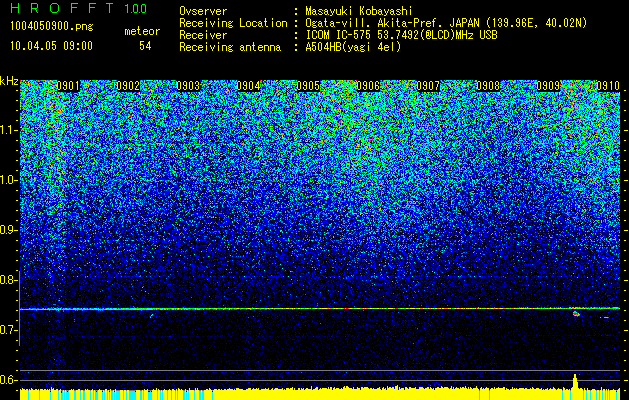This screenshot has height=400, width=629.
Task: Select the date stamp 10.04.05 09:00
Action: pos(51,46)
